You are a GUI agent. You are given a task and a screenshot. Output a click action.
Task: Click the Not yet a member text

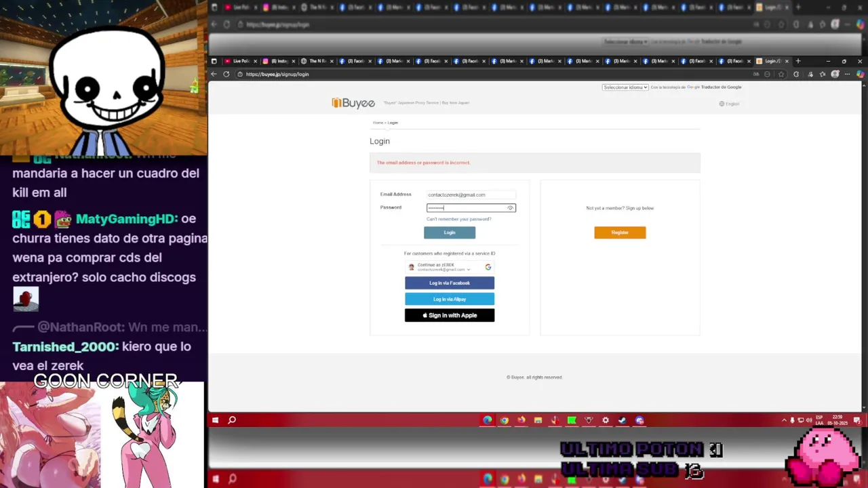[620, 208]
